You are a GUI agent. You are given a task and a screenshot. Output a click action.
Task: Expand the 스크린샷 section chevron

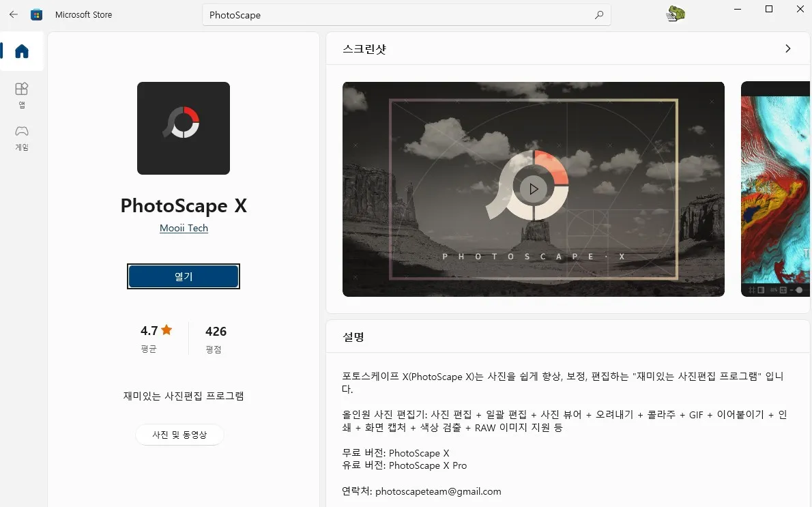point(787,48)
